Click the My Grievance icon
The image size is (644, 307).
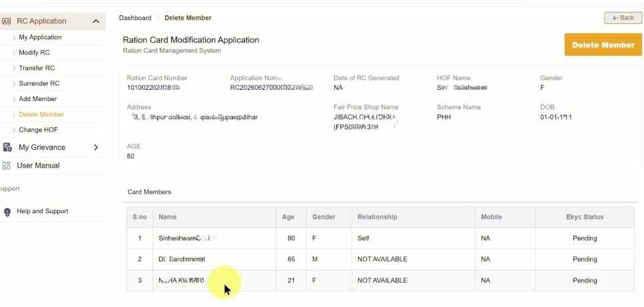pos(7,147)
